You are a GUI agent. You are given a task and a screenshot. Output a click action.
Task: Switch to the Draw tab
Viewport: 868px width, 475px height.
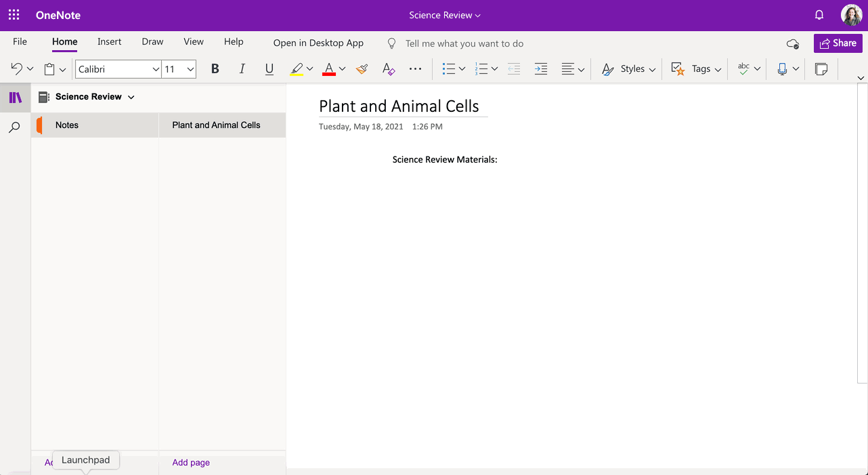[152, 41]
